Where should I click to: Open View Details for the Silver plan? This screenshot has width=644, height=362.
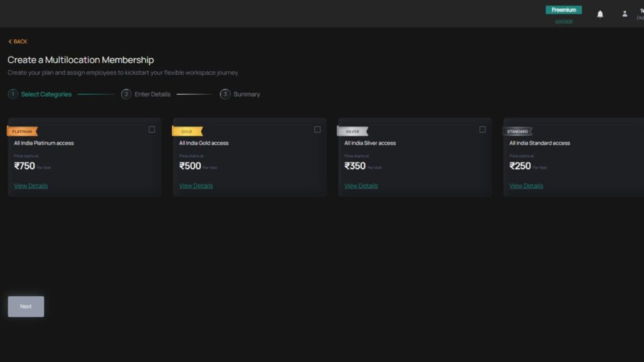coord(361,185)
